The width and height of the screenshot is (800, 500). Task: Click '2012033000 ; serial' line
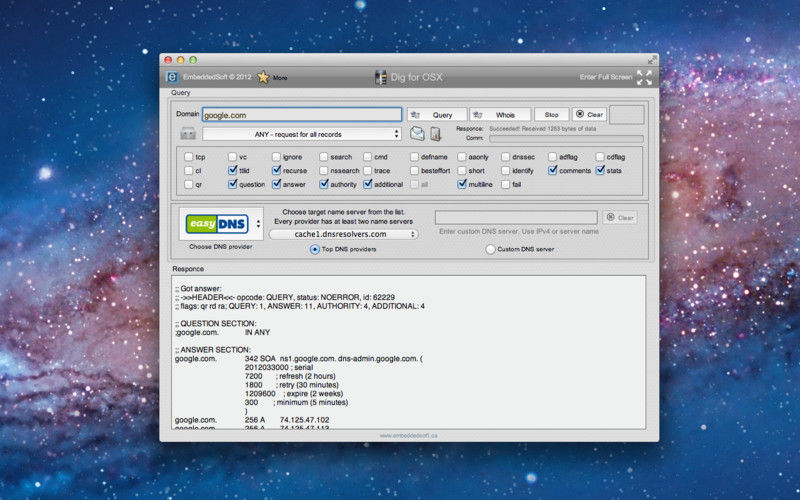(279, 367)
